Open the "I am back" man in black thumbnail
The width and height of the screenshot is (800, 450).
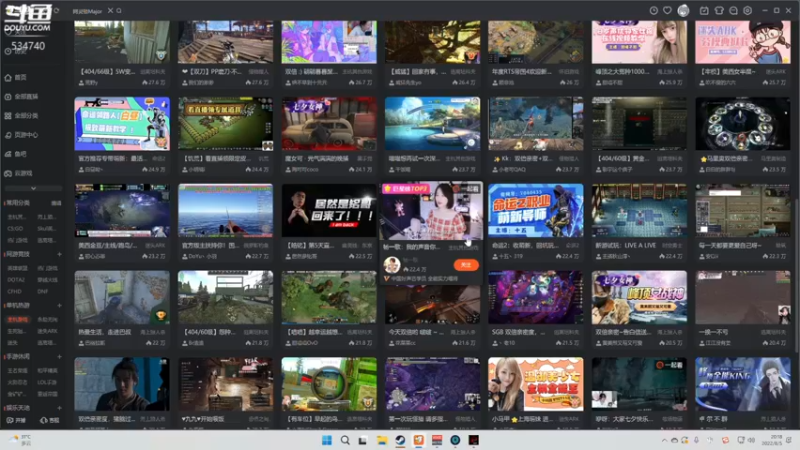(x=329, y=210)
